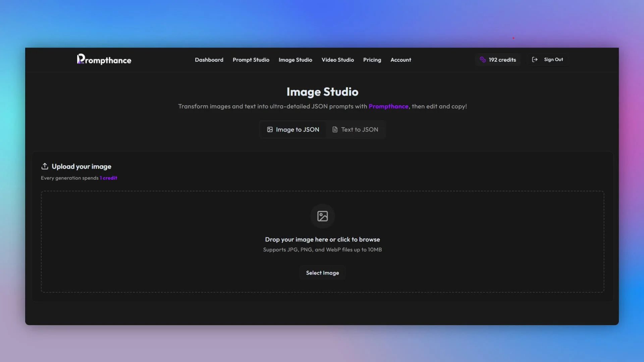
Task: Open the Dashboard page
Action: click(209, 60)
